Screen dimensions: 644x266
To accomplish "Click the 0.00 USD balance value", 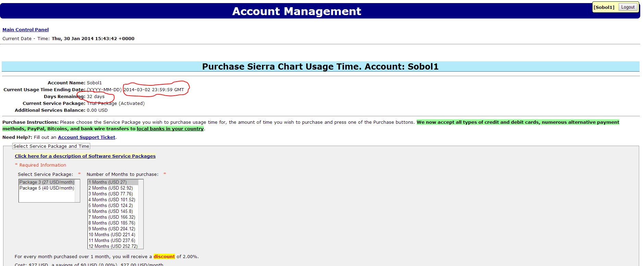I will pyautogui.click(x=97, y=110).
